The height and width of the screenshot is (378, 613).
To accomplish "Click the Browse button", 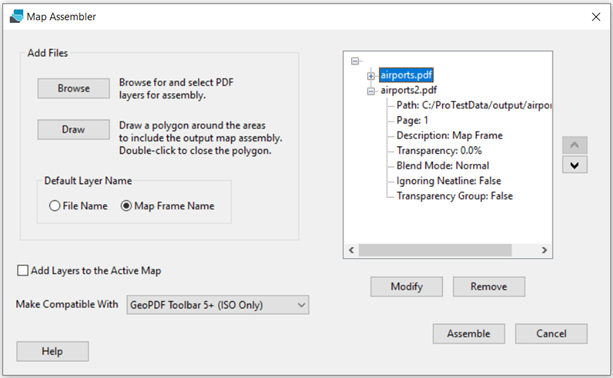I will pos(73,88).
